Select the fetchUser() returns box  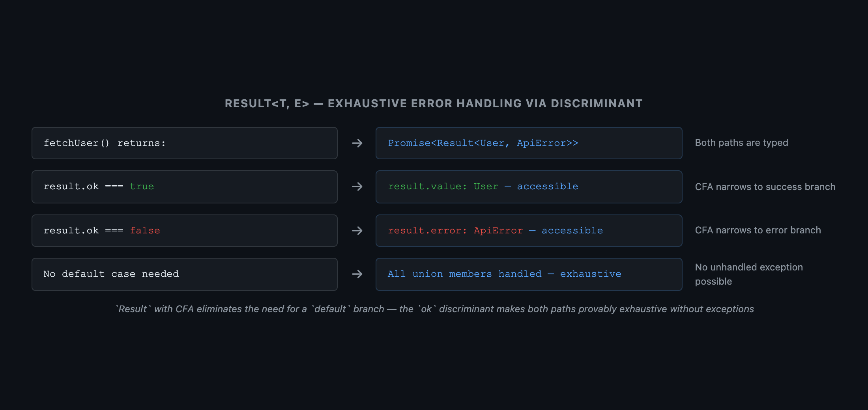click(x=185, y=143)
